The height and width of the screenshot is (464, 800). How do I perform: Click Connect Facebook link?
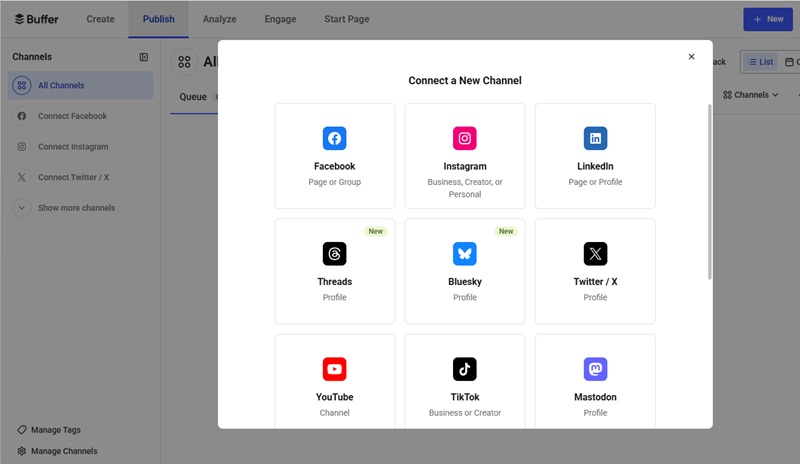(x=72, y=116)
